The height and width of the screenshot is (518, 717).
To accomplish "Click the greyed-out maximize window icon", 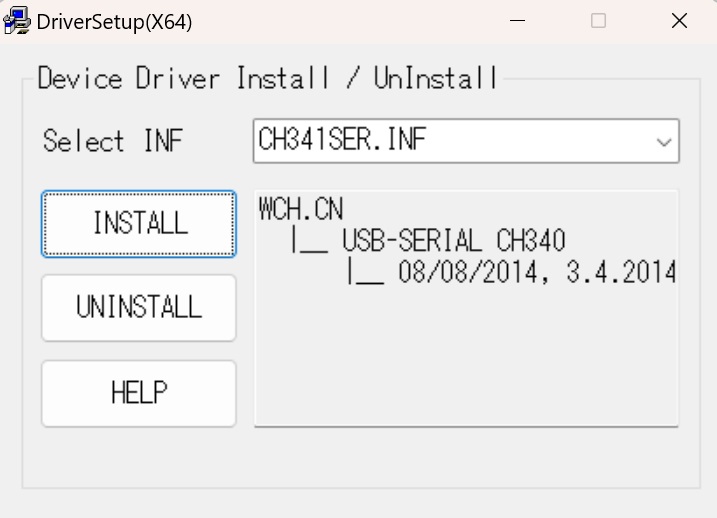I will [598, 21].
